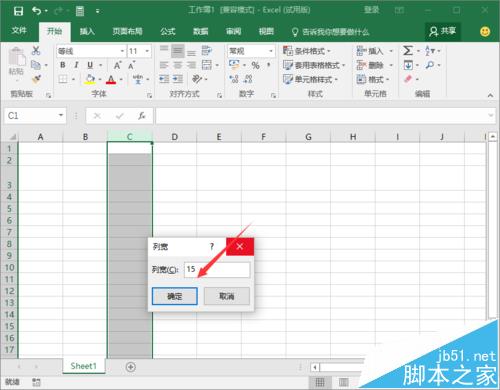The image size is (500, 390).
Task: Click the Undo arrow icon
Action: pyautogui.click(x=36, y=11)
